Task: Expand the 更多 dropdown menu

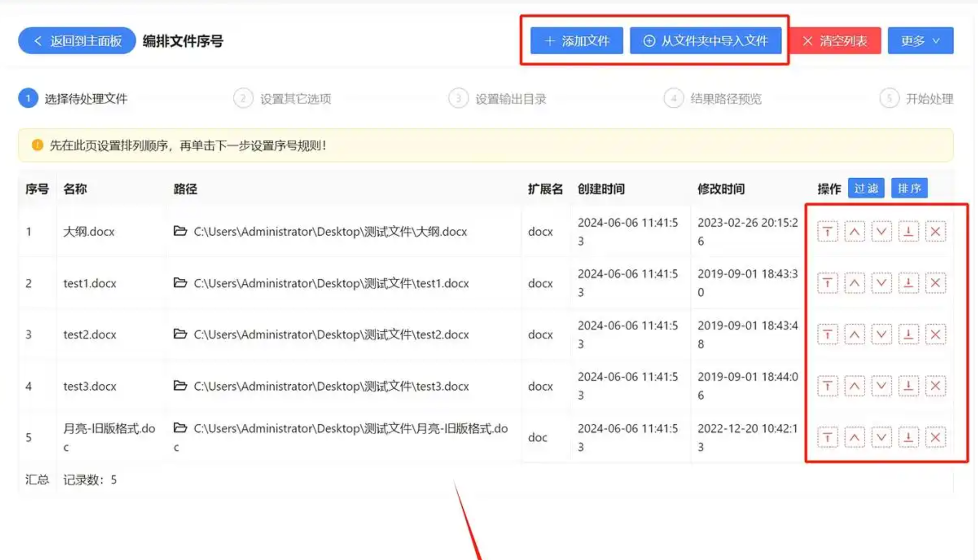Action: (x=920, y=41)
